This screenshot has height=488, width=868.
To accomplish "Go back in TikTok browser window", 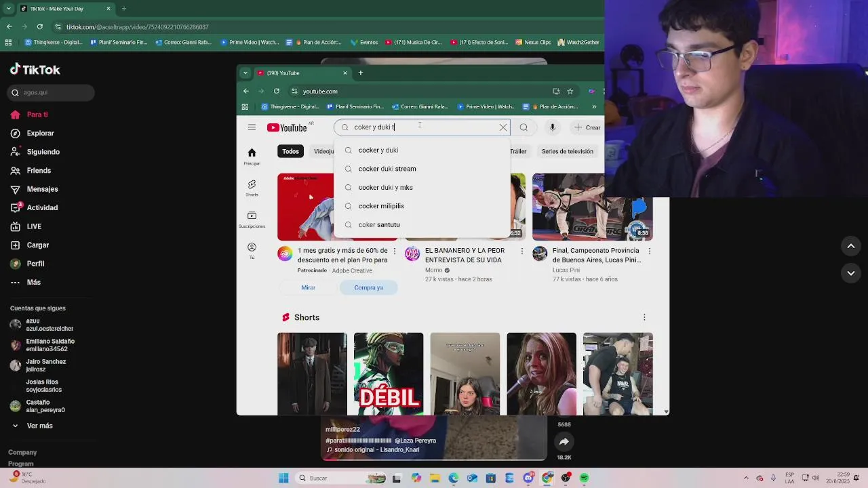I will 9,26.
